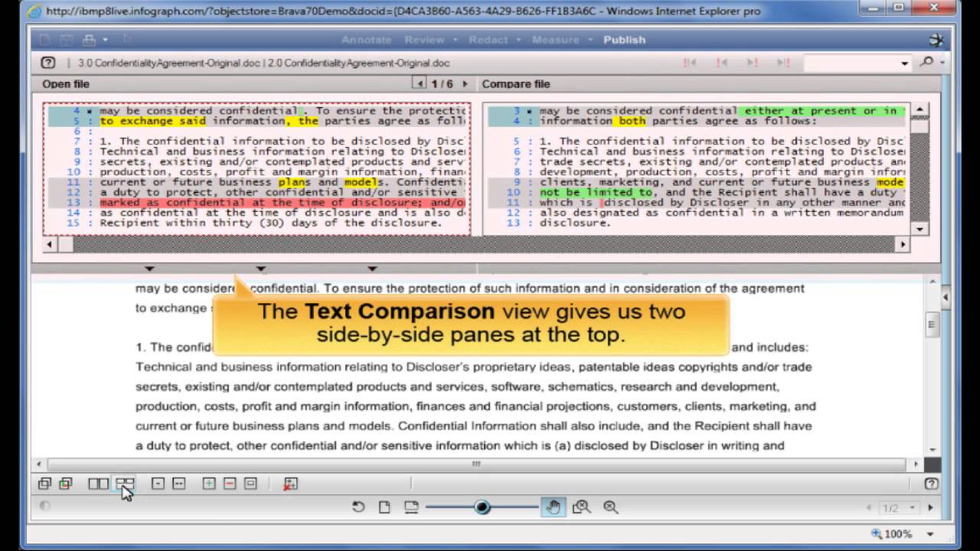This screenshot has width=980, height=551.
Task: Click the IE zoom 100% indicator
Action: pyautogui.click(x=892, y=534)
